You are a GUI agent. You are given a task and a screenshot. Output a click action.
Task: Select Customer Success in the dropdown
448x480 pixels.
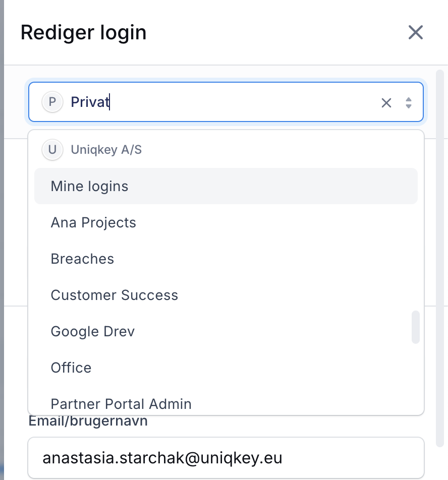pos(226,295)
